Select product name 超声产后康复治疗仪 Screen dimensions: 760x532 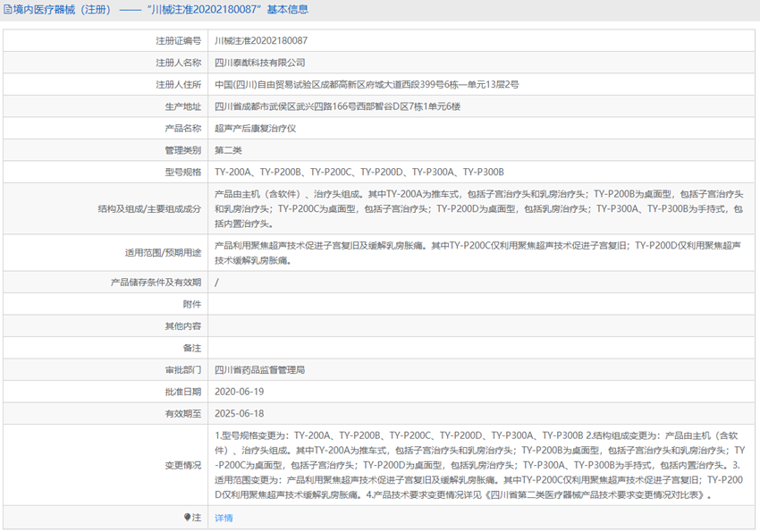[256, 129]
